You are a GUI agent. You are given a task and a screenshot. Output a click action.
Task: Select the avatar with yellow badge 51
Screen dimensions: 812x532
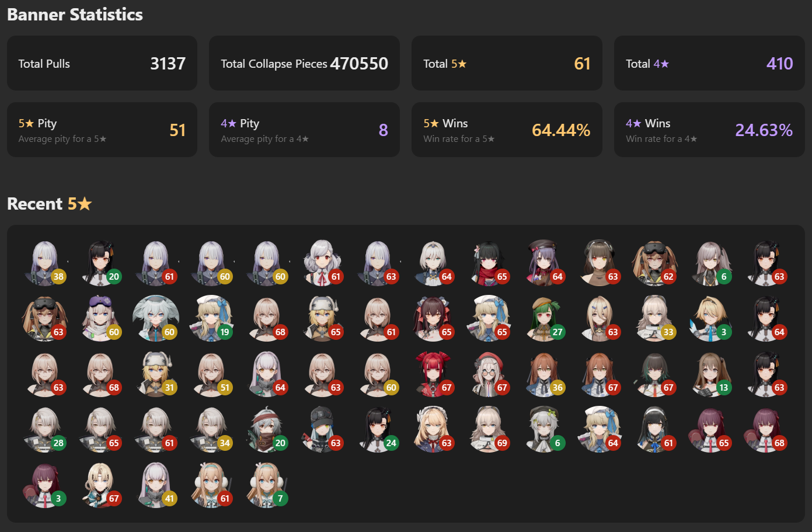click(x=211, y=374)
